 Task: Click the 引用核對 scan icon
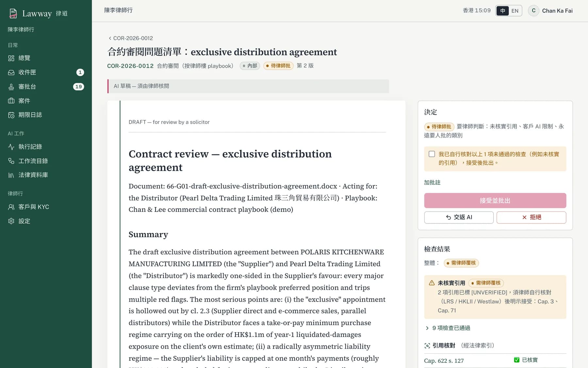pyautogui.click(x=427, y=346)
